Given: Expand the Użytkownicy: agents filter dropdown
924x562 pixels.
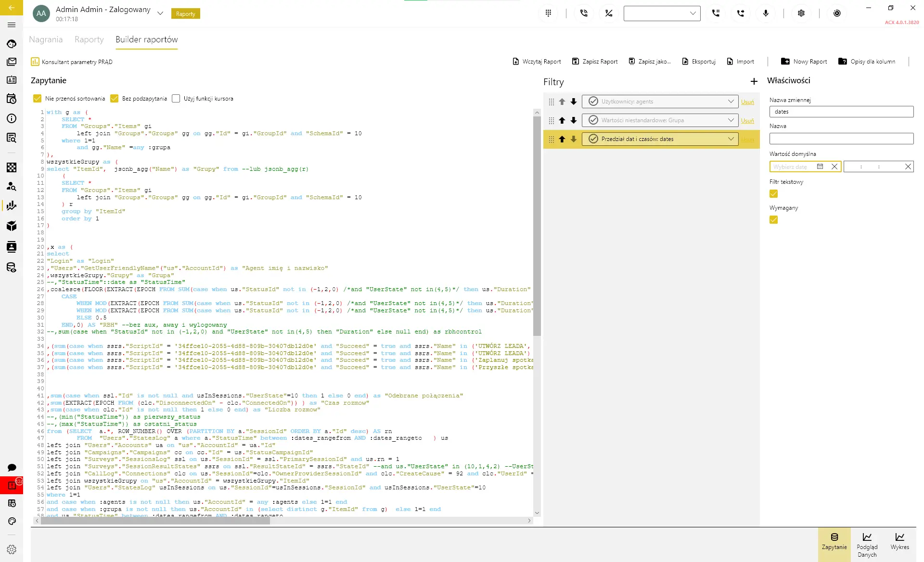Looking at the screenshot, I should [731, 102].
